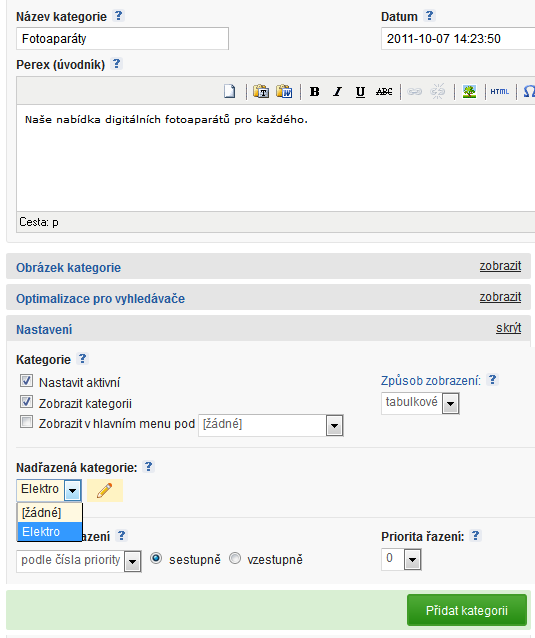Click pencil edit icon beside Nadřazená kategorie
Viewport: 535px width, 638px height.
[x=105, y=490]
